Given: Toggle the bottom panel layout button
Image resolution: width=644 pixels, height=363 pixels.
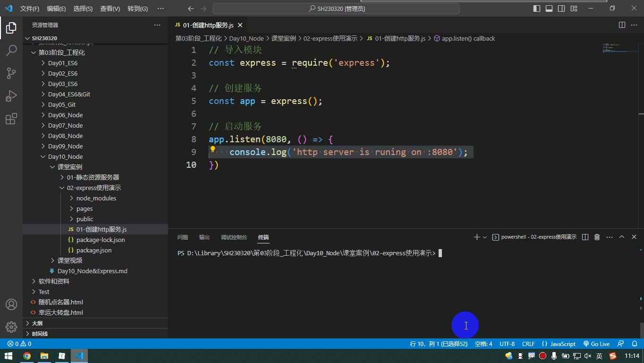Looking at the screenshot, I should pyautogui.click(x=549, y=9).
